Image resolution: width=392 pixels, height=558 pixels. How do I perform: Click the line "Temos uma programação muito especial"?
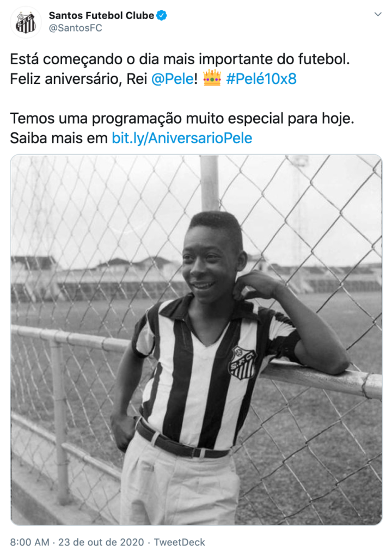[x=182, y=118]
